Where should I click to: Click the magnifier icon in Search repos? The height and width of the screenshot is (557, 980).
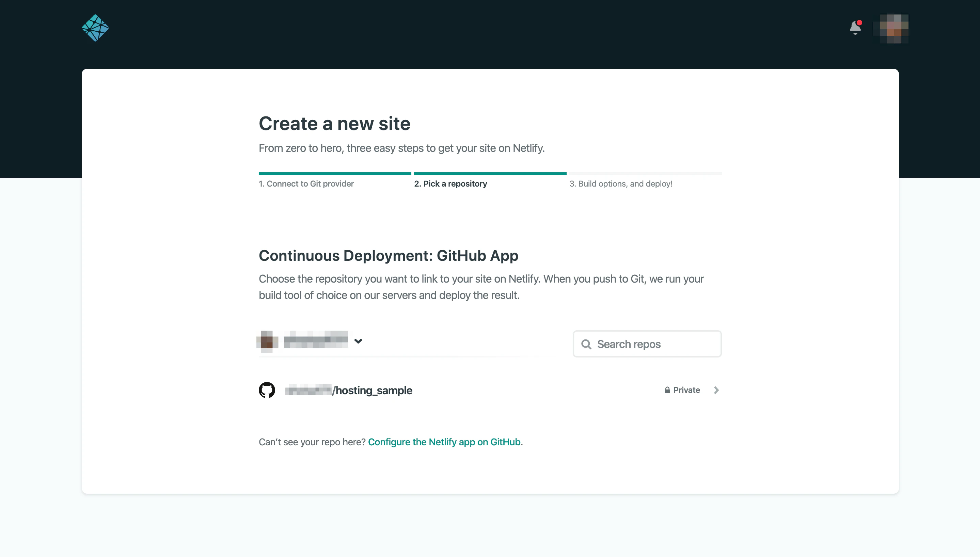pyautogui.click(x=586, y=344)
